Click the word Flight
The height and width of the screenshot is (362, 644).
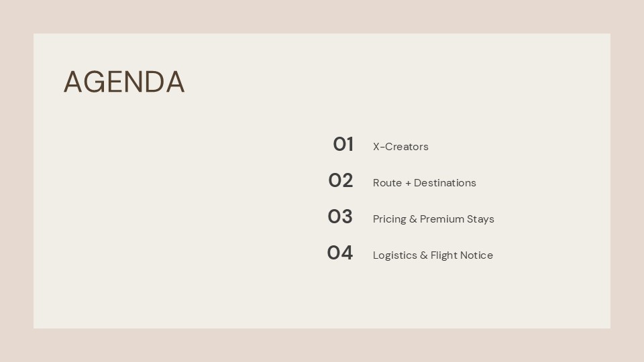tap(444, 255)
